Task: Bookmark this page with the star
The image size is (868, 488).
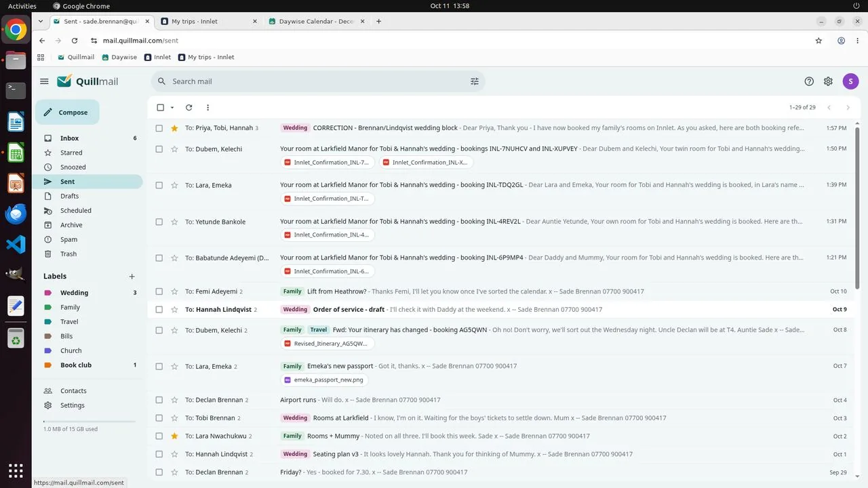Action: pos(818,41)
